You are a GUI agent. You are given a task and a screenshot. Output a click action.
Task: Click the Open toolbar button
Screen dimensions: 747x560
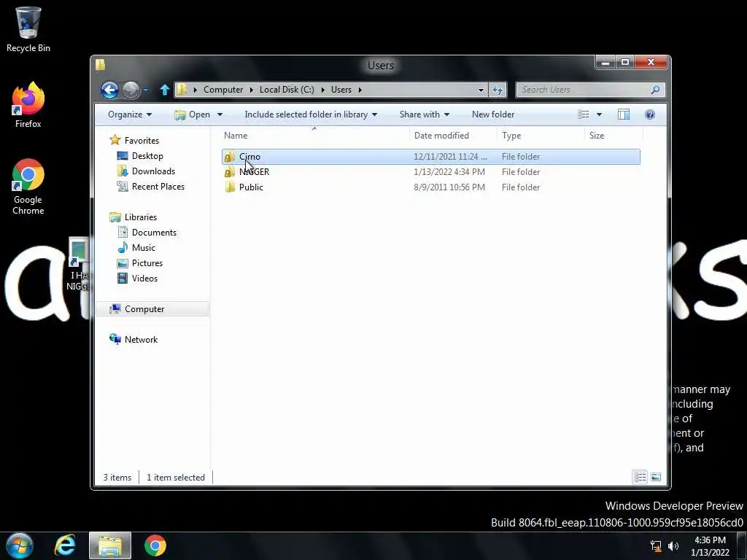(x=192, y=114)
